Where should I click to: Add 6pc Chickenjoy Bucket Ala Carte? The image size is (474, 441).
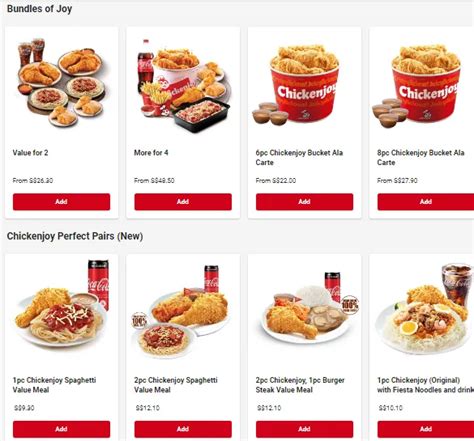click(304, 202)
